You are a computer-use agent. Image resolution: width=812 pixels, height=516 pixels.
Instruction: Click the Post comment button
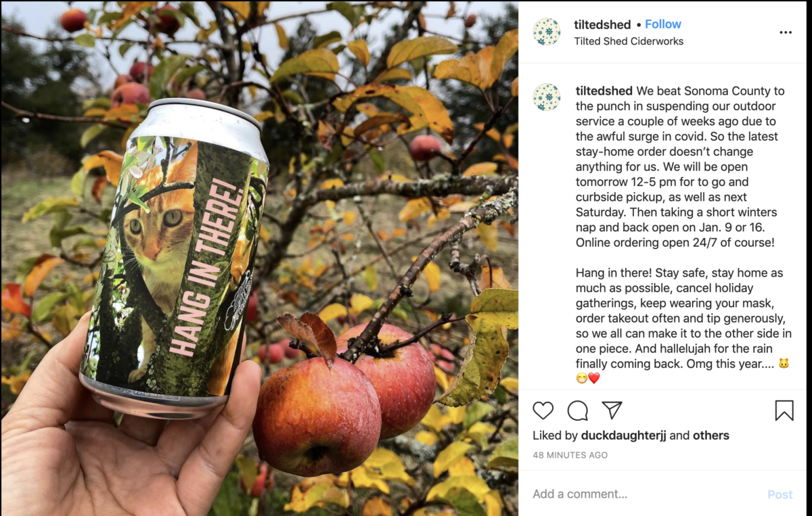tap(780, 494)
